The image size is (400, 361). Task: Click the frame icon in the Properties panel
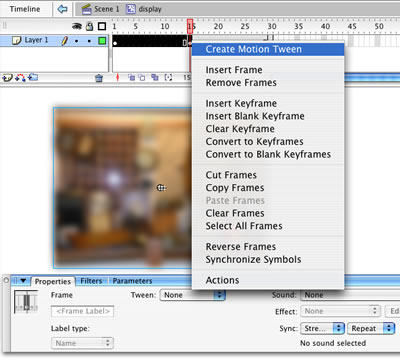tap(26, 302)
